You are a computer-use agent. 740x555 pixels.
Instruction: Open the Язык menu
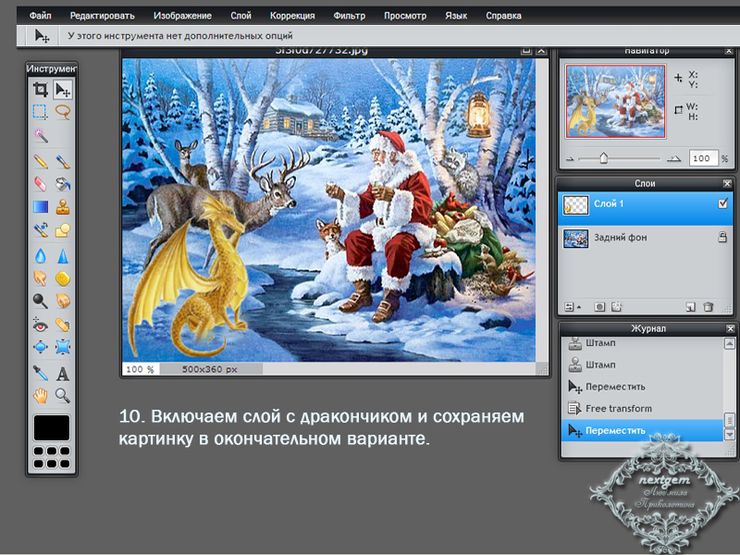[456, 16]
